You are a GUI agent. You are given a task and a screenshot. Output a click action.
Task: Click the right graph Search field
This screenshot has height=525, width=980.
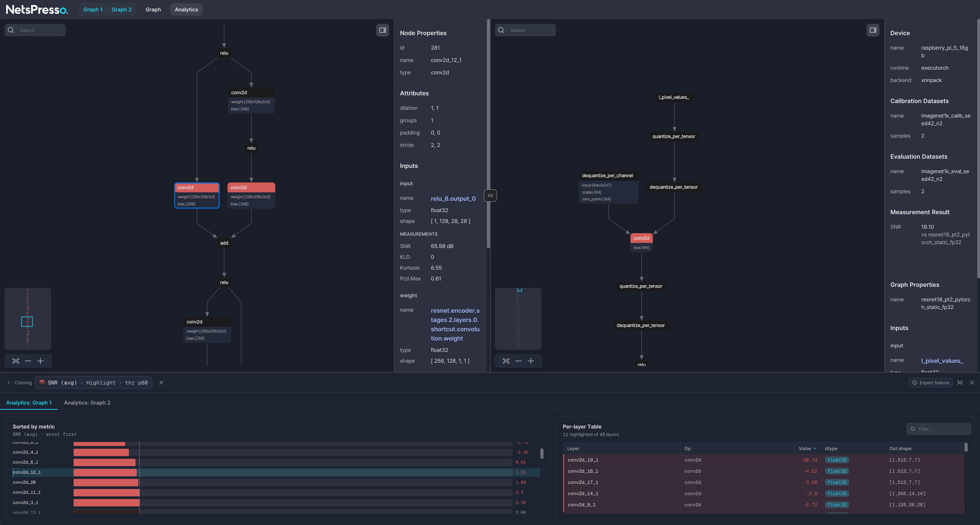click(x=525, y=30)
